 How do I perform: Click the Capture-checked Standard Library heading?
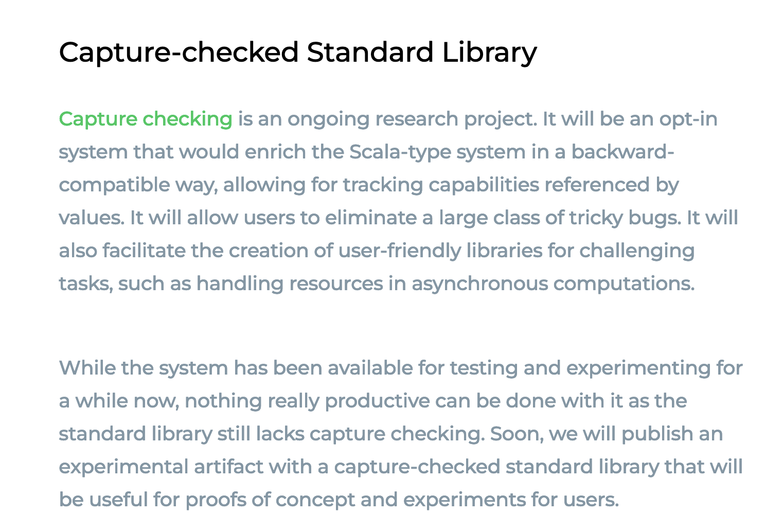298,53
